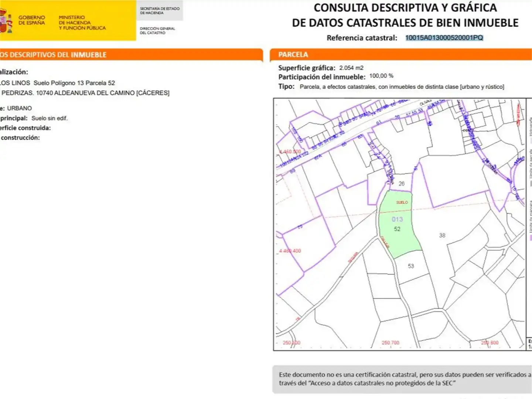Click the Gobierno de España coat of arms
This screenshot has width=532, height=399.
click(x=6, y=20)
